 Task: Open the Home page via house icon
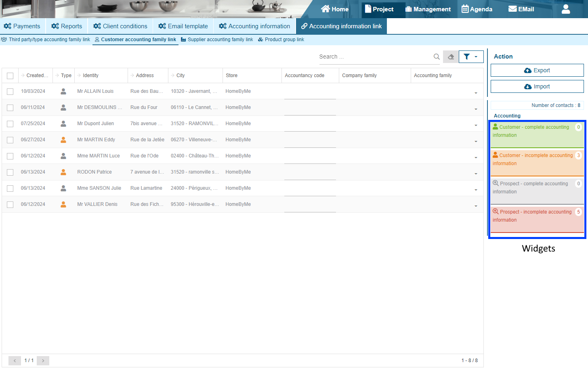325,9
